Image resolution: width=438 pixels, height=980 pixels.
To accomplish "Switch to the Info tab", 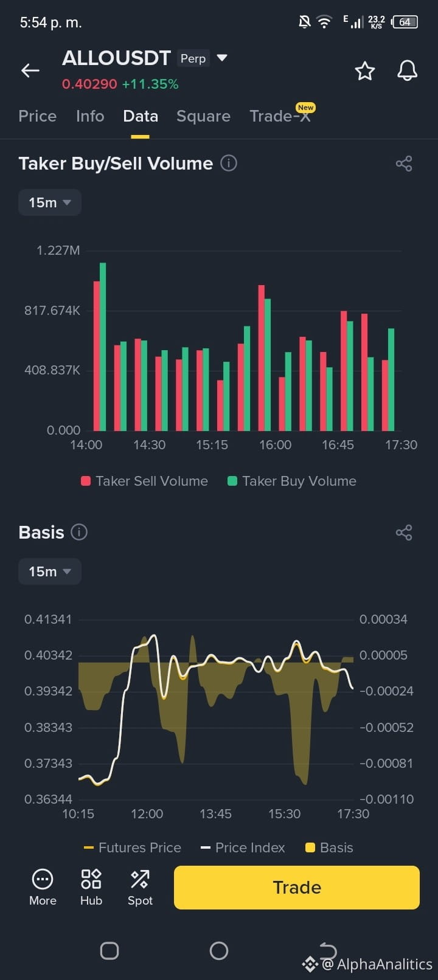I will 90,116.
